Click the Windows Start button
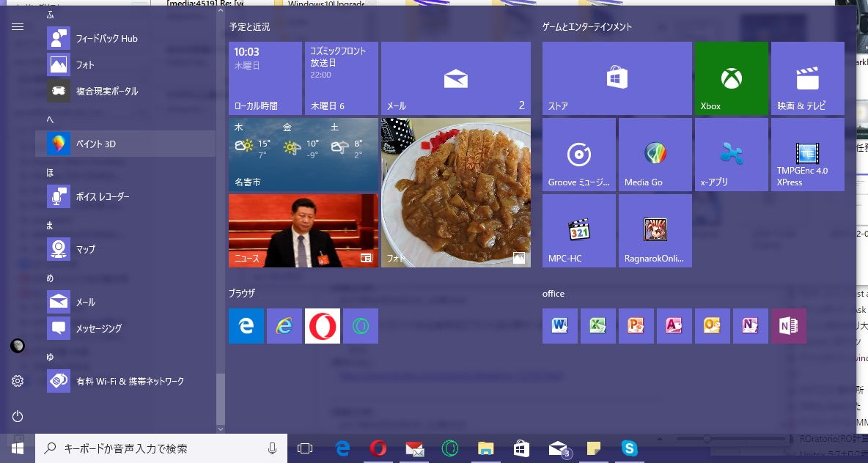The image size is (868, 463). pos(18,448)
